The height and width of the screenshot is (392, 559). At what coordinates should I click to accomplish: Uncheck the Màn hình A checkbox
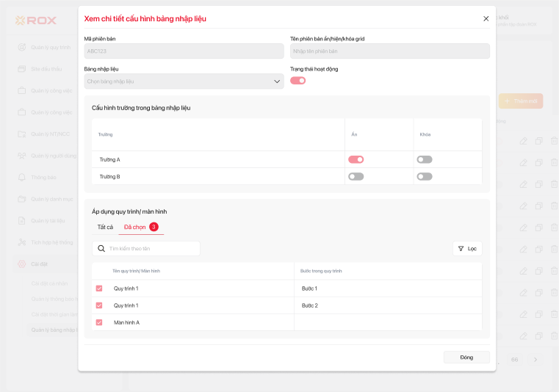pos(99,322)
